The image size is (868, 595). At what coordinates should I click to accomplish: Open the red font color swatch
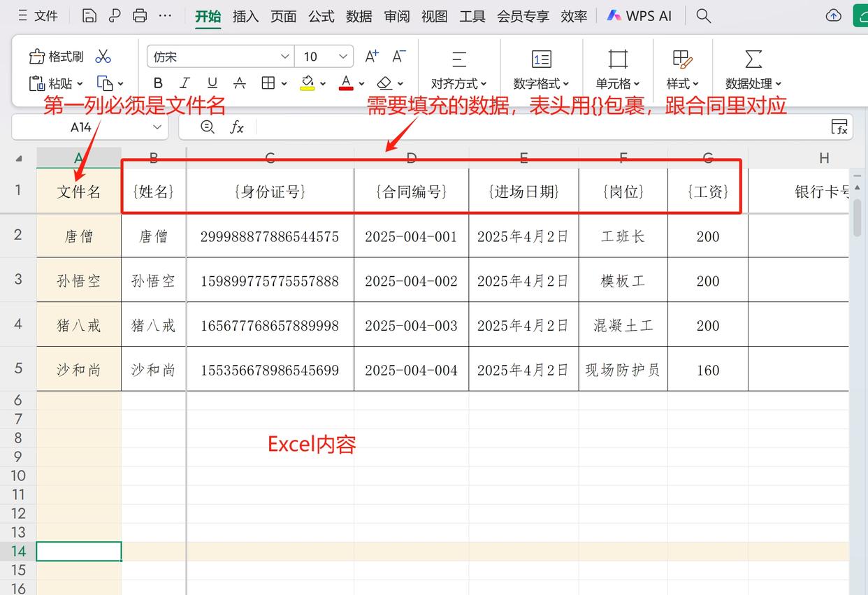pyautogui.click(x=346, y=83)
